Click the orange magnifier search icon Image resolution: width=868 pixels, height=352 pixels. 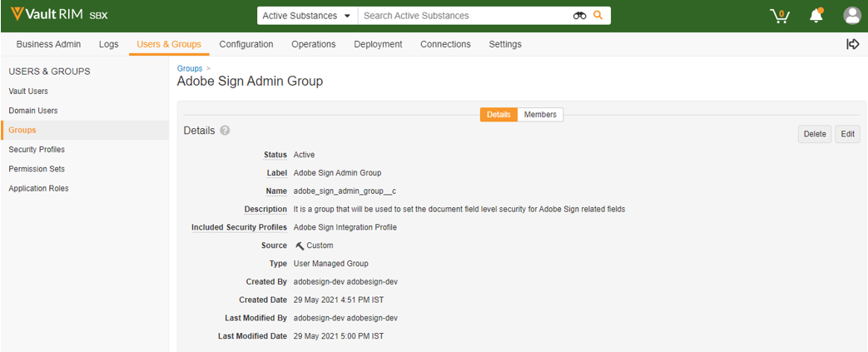click(598, 16)
